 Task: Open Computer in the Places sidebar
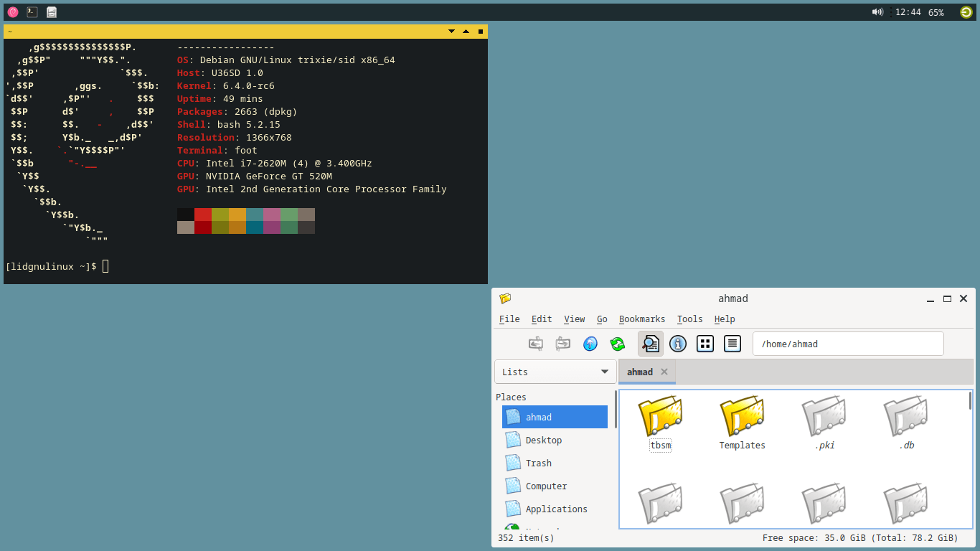pos(555,486)
